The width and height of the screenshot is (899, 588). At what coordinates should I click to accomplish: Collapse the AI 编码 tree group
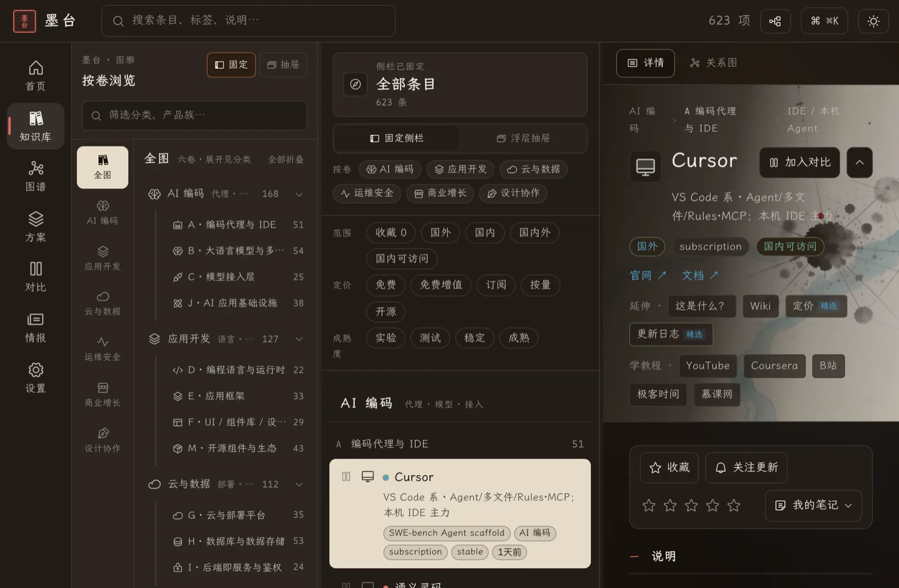(299, 194)
